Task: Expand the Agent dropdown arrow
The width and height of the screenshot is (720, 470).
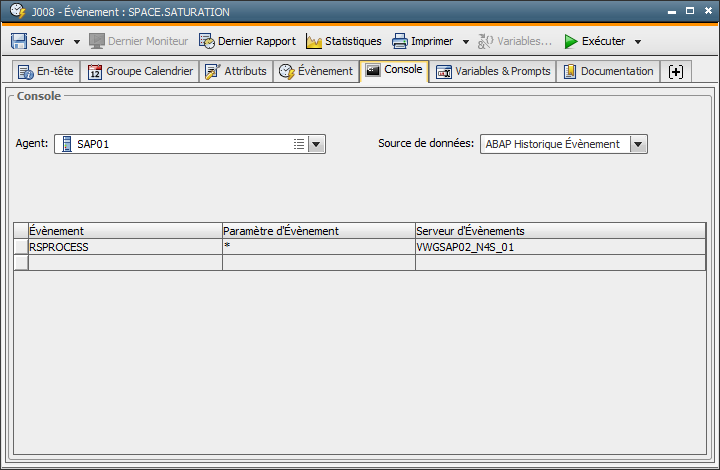Action: coord(316,144)
